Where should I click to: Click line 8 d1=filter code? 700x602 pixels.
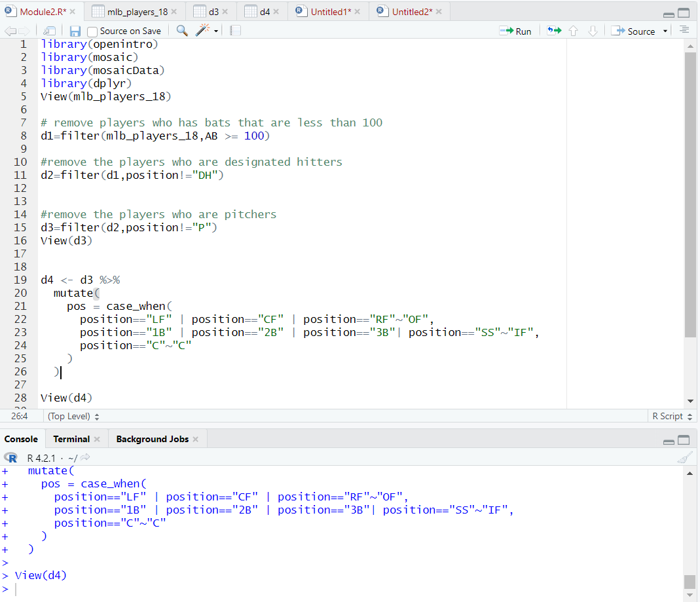155,136
